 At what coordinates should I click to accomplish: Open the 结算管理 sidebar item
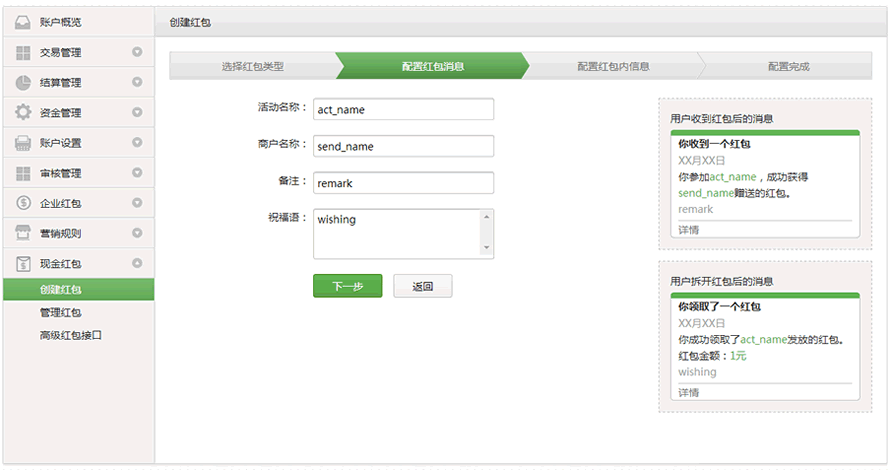pyautogui.click(x=78, y=82)
